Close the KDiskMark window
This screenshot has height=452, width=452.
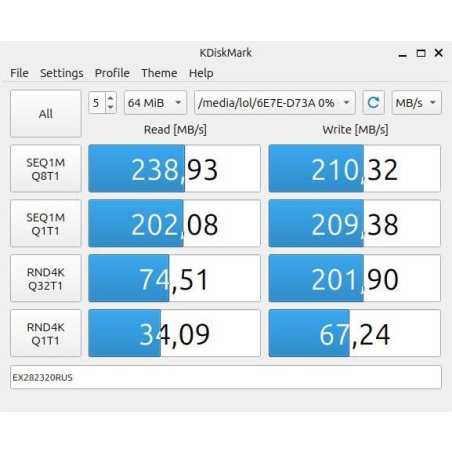tap(439, 53)
